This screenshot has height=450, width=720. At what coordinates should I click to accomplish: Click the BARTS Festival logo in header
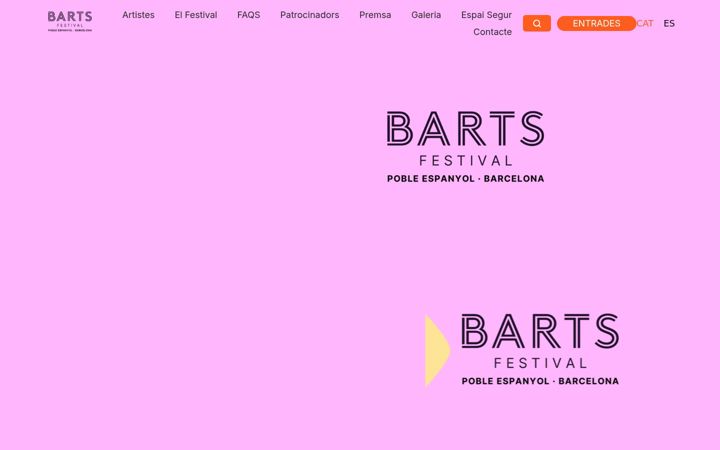pos(70,22)
